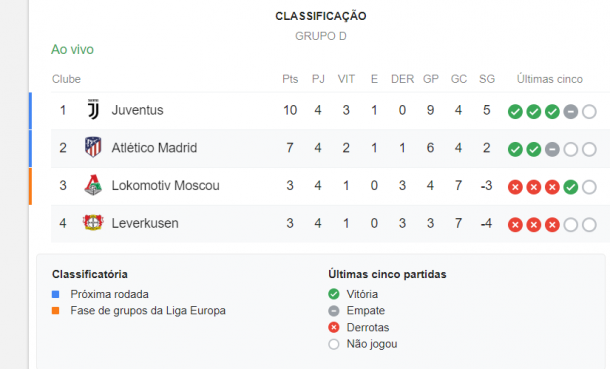
Task: Click Juventus' first green win icon
Action: [515, 112]
